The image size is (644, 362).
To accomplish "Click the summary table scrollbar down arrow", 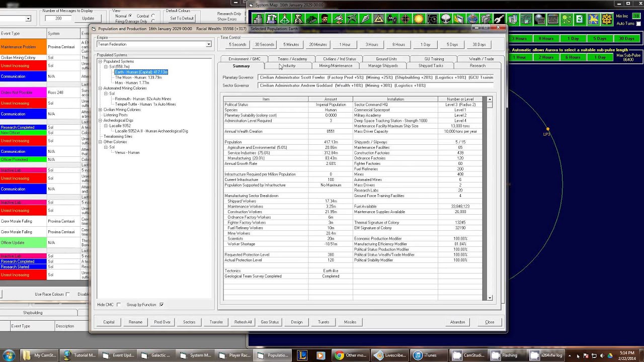I will click(490, 298).
